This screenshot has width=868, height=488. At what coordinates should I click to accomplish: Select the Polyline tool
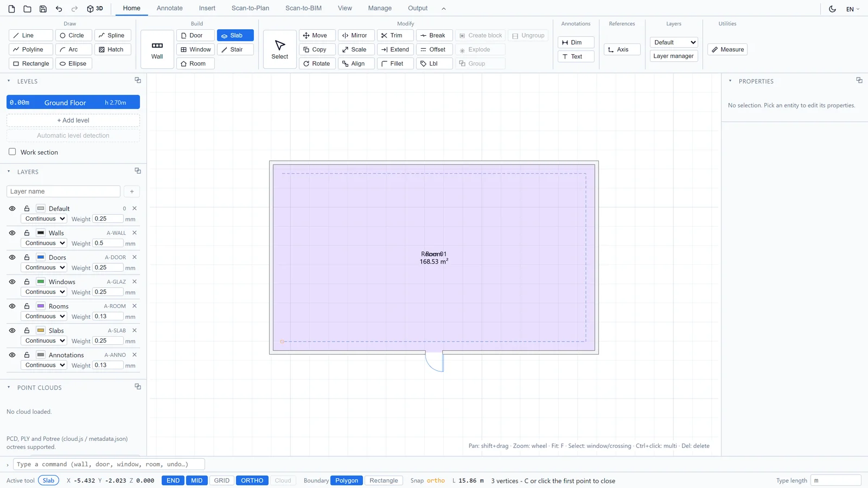point(31,49)
